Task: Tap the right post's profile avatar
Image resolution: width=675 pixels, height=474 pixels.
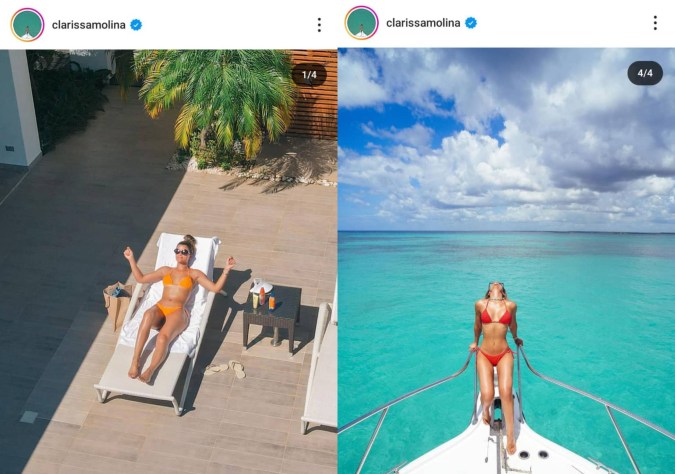Action: 361,23
